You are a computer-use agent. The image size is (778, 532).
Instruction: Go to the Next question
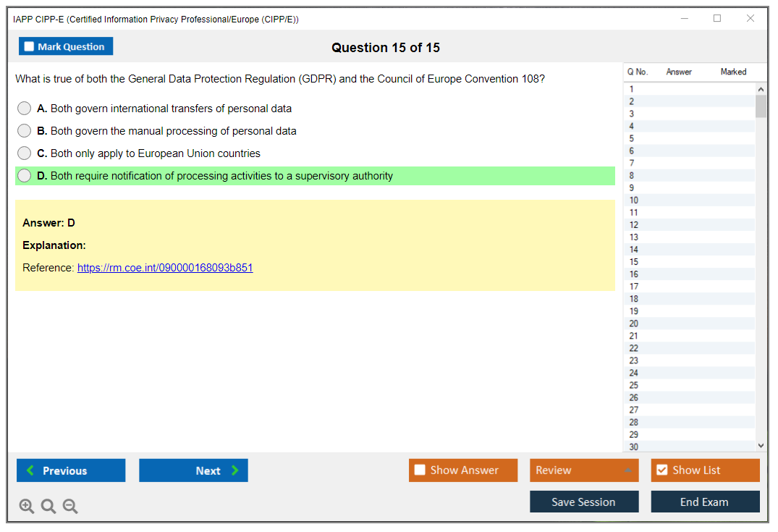pyautogui.click(x=193, y=470)
